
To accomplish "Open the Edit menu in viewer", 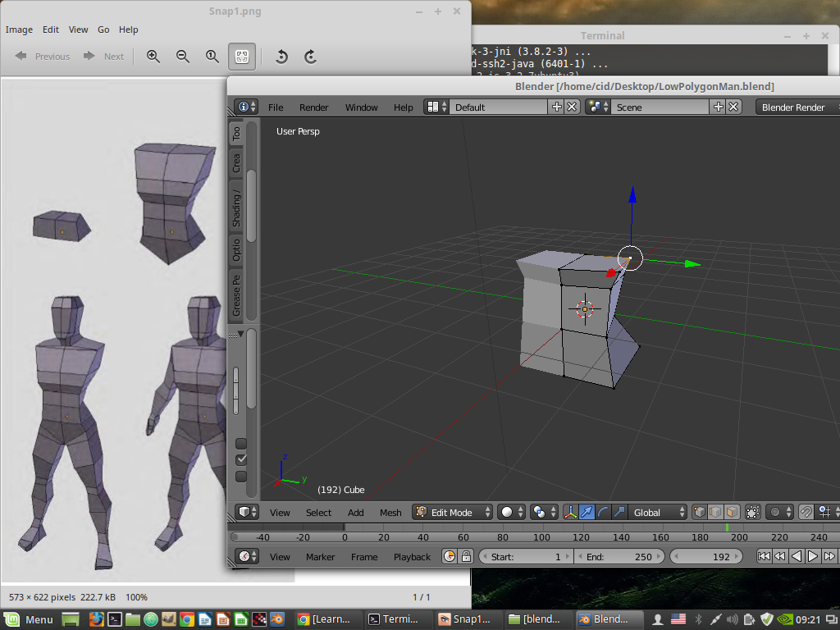I will 50,30.
